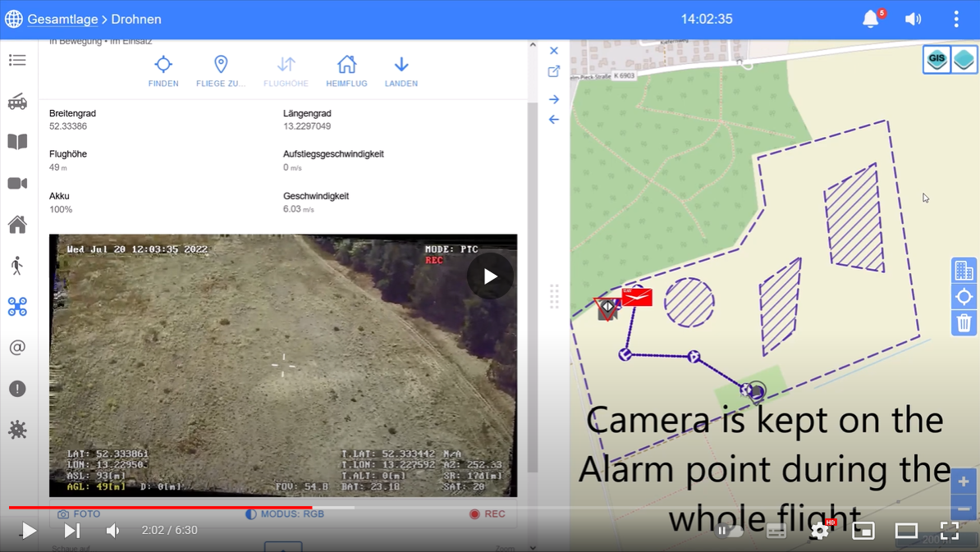Close the drone panel with X
980x552 pixels.
click(554, 51)
